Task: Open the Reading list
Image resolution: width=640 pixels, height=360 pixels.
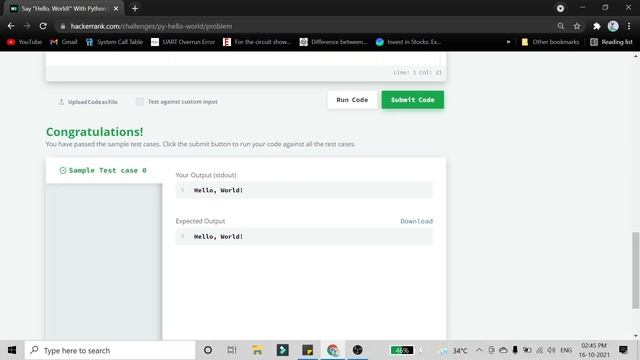Action: [611, 42]
